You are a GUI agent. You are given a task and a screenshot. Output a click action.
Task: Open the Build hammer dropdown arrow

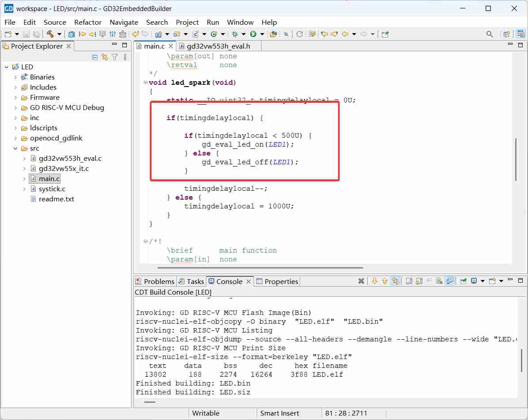[59, 34]
